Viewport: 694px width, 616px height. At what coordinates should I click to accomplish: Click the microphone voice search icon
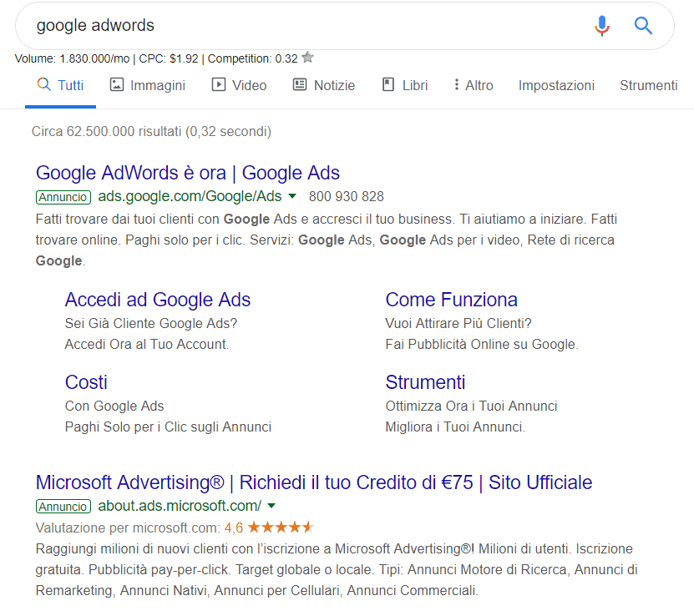602,25
